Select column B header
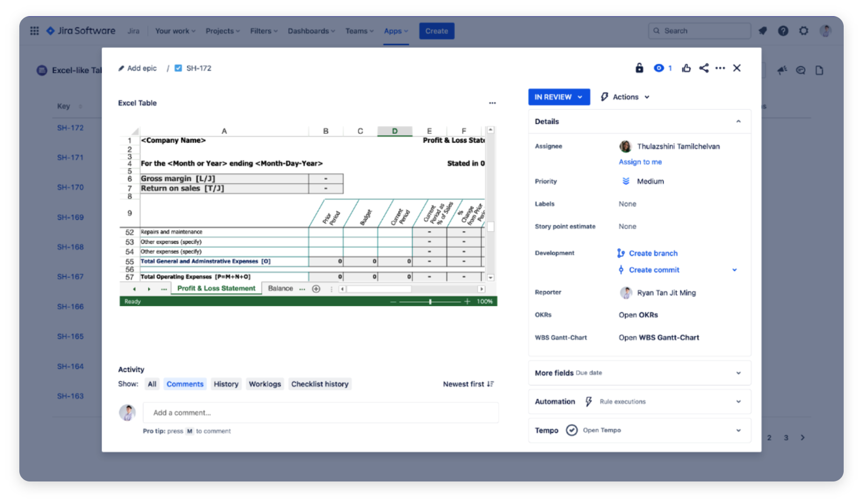 [326, 131]
